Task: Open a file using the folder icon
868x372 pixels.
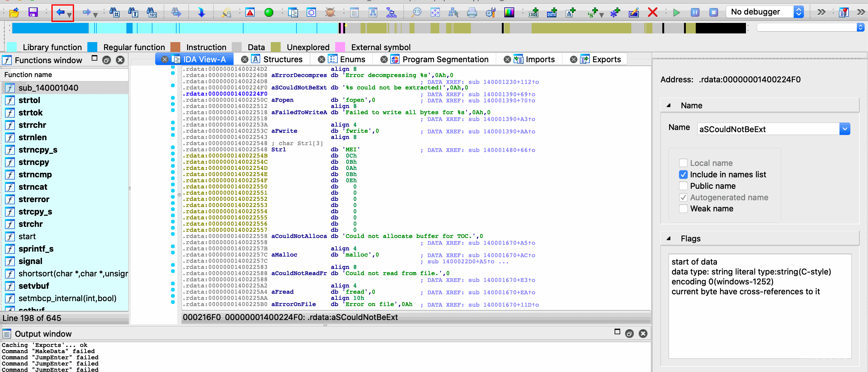Action: pos(14,12)
